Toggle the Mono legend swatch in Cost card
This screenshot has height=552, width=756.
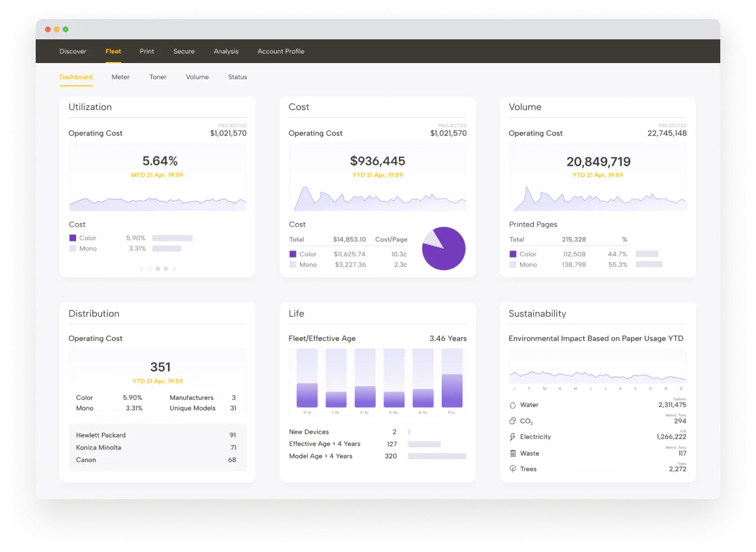[x=292, y=265]
